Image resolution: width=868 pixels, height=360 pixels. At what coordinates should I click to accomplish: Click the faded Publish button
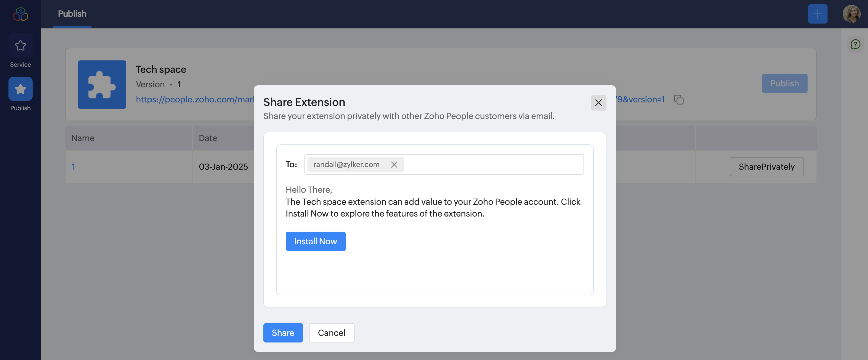784,83
